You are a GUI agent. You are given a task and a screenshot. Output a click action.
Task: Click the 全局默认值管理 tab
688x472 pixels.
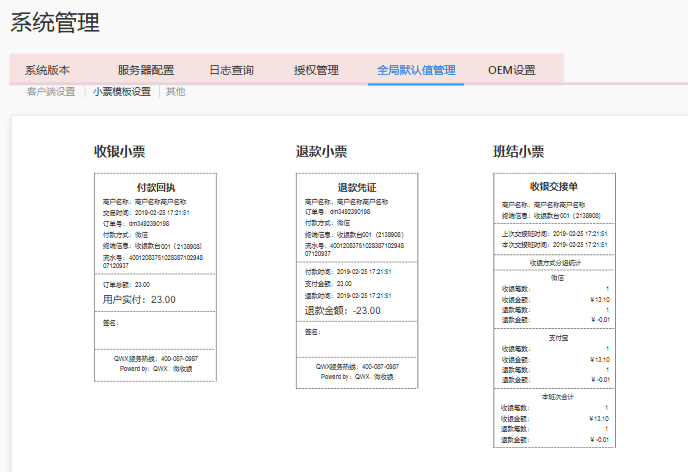click(416, 70)
